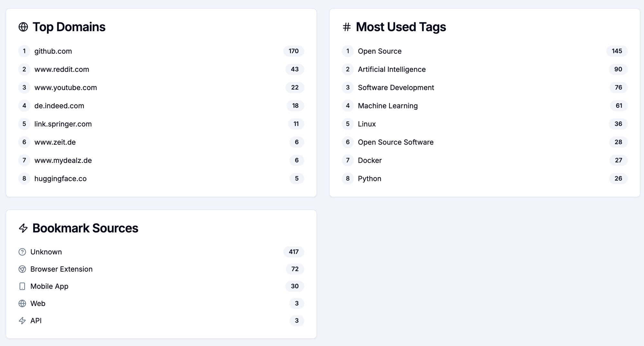Click the 170 count badge for github.com
The width and height of the screenshot is (644, 346).
293,51
